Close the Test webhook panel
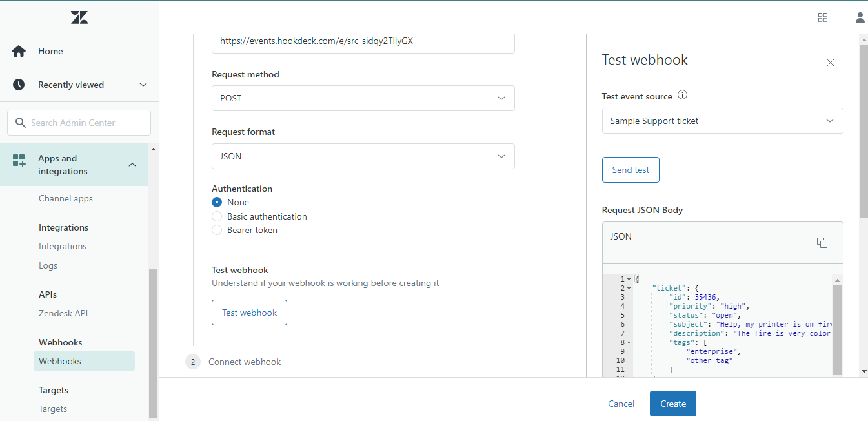This screenshot has height=421, width=868. (x=830, y=62)
